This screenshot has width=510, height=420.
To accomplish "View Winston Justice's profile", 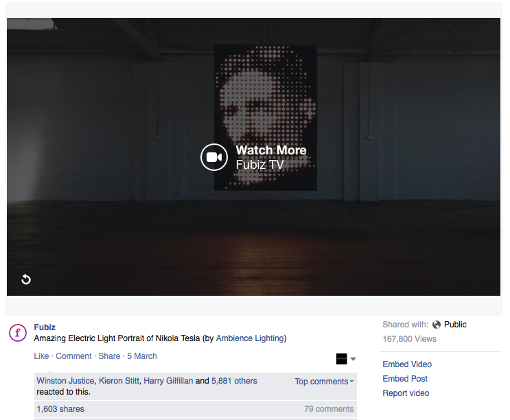I will [65, 381].
